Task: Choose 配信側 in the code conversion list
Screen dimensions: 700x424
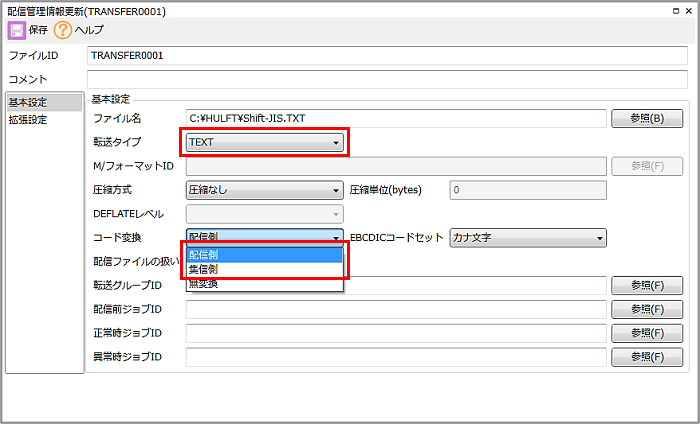Action: point(265,255)
